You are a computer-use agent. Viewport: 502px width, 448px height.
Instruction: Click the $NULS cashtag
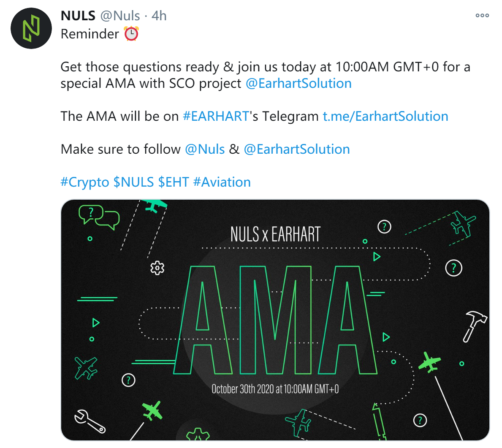click(x=134, y=182)
